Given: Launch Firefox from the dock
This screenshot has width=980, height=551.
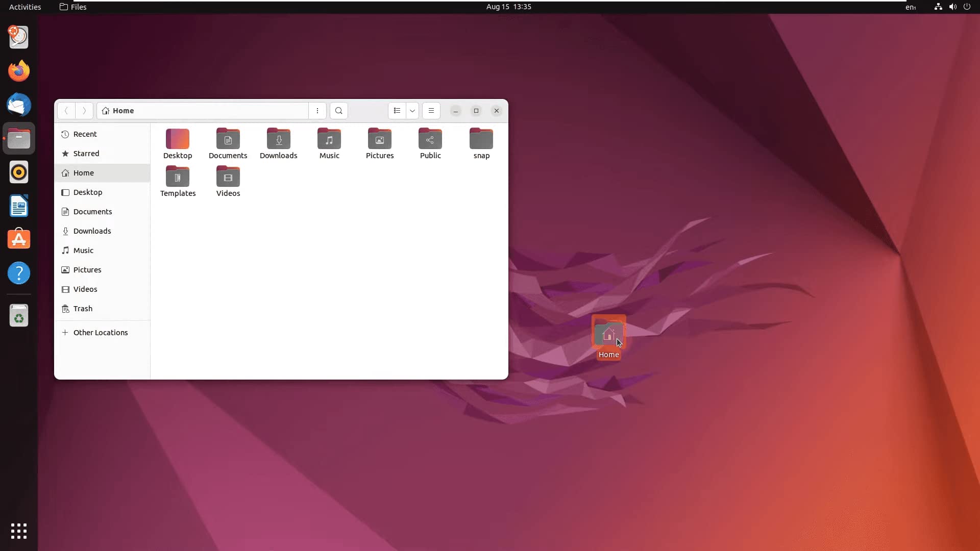Looking at the screenshot, I should click(x=19, y=71).
